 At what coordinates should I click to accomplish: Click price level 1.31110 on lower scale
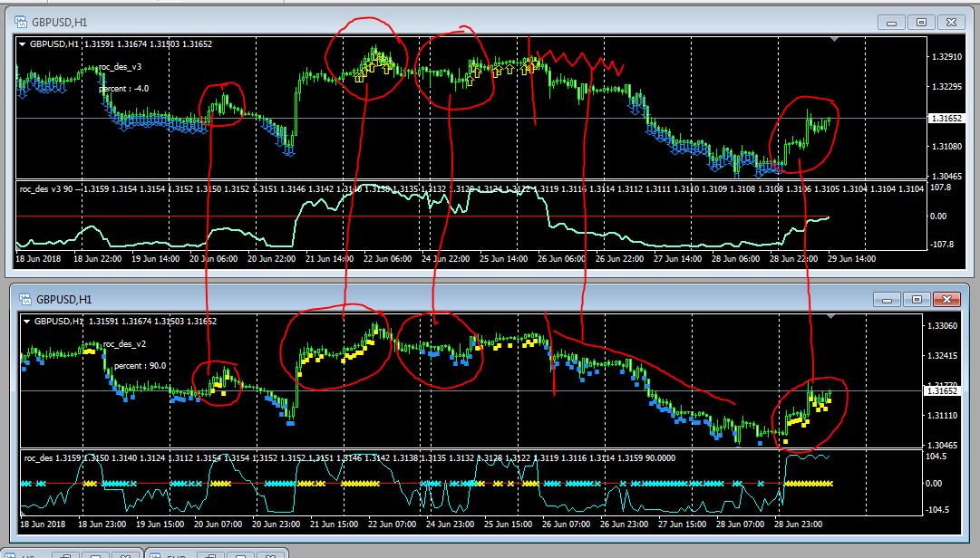pos(942,416)
